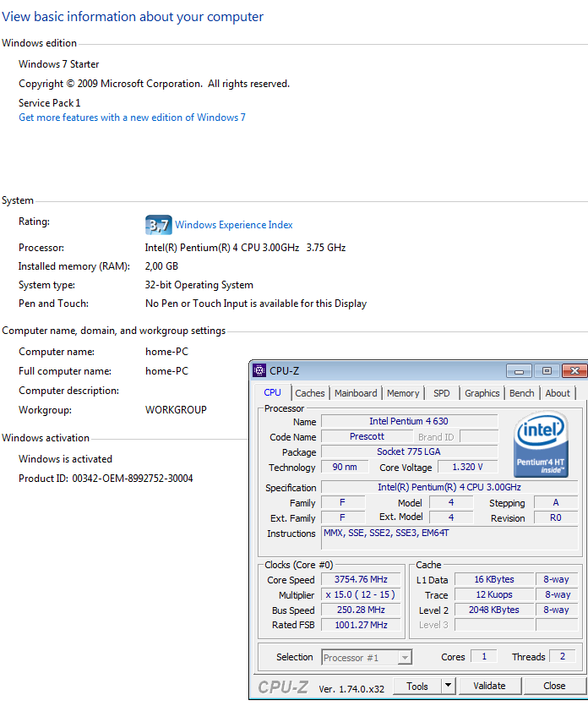Viewport: 588px width, 706px height.
Task: Click the installed memory value '2,00 GB'
Action: (161, 266)
